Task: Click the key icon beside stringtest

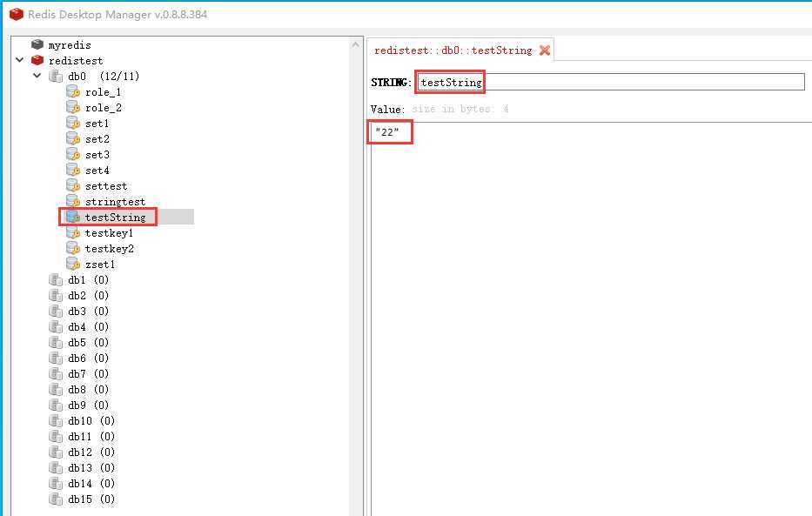Action: pos(73,201)
